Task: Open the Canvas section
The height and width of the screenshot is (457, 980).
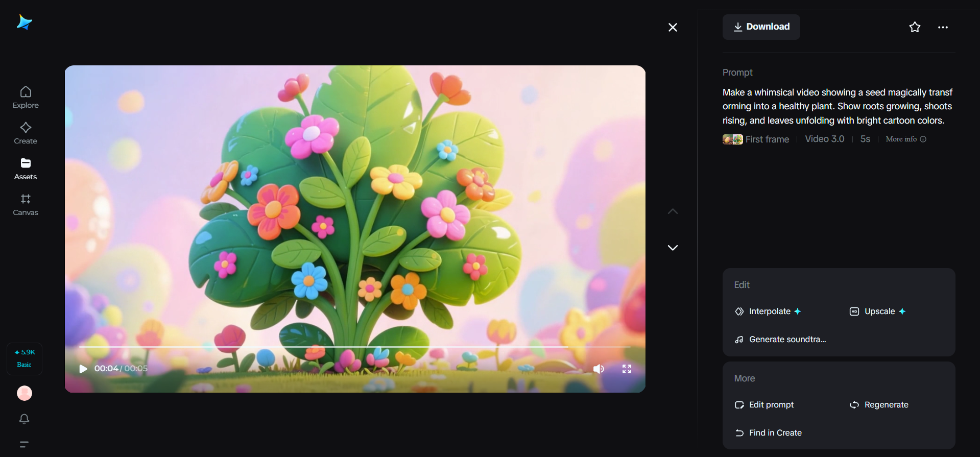Action: (26, 204)
